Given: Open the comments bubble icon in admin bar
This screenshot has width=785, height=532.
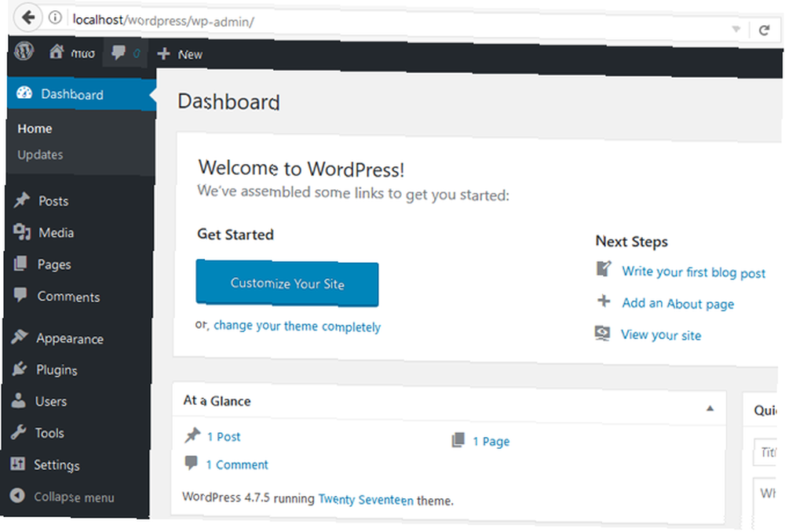Looking at the screenshot, I should pos(119,53).
